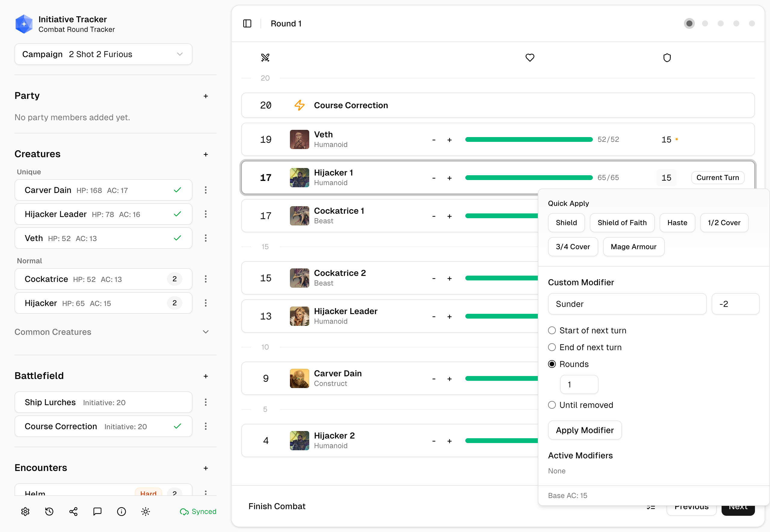Open Hijacker Leader's three-dot options menu
Screen dimensions: 770x532
(x=206, y=214)
